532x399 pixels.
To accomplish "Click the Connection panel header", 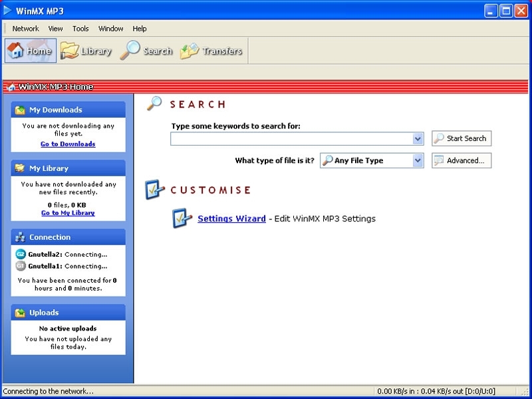I will click(68, 237).
